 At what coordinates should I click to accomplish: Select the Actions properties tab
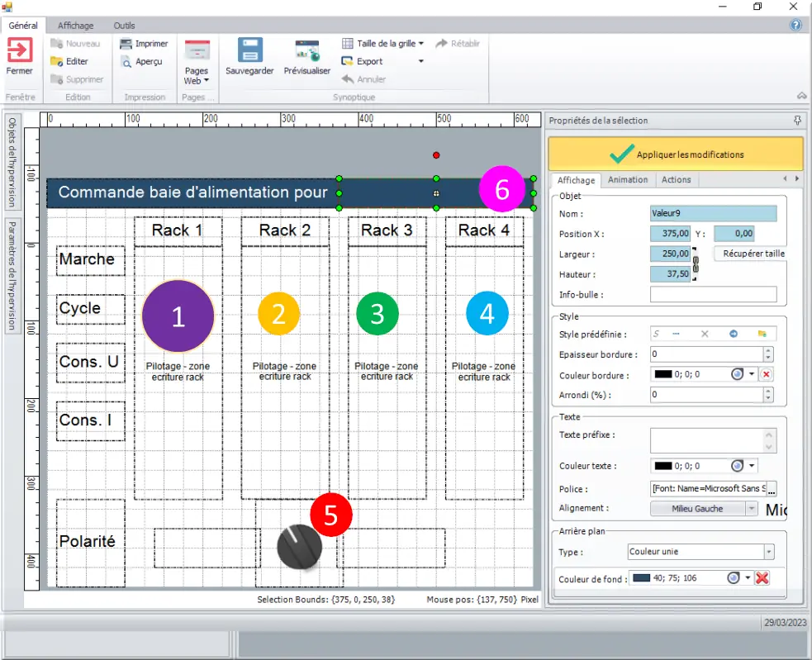(676, 180)
